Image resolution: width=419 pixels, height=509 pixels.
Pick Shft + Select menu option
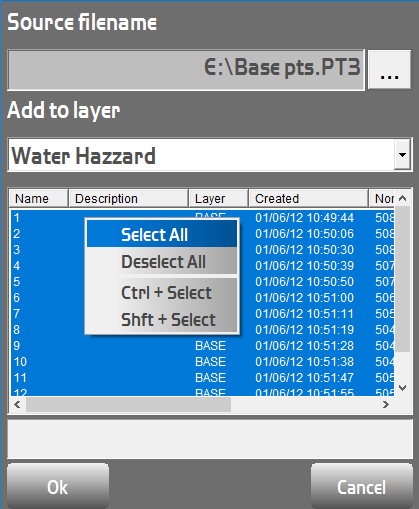click(162, 320)
